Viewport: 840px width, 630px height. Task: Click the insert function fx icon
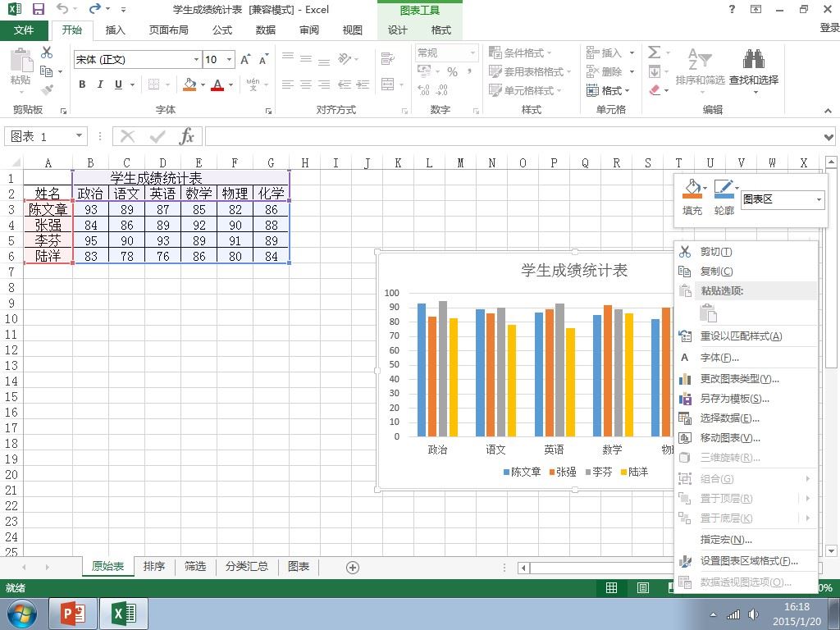186,136
